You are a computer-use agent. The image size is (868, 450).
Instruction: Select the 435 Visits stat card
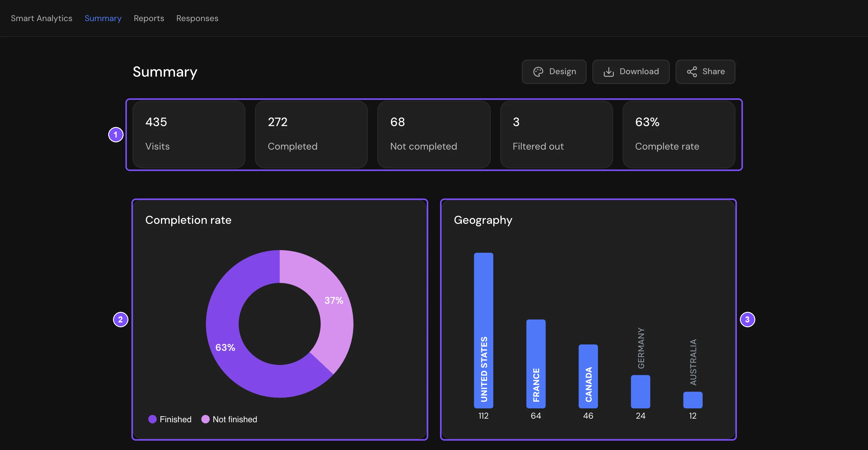[189, 134]
